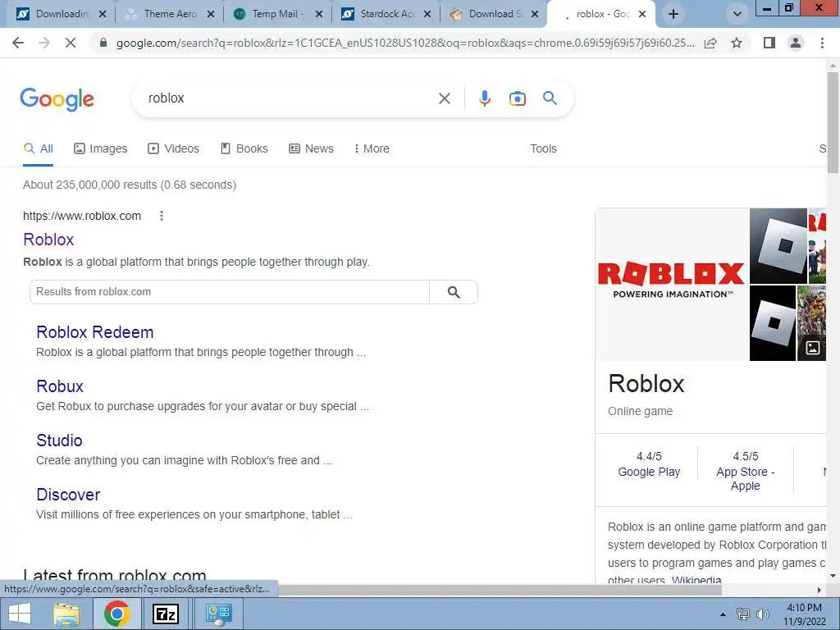The width and height of the screenshot is (840, 630).
Task: Expand the More search filters menu
Action: pos(372,148)
